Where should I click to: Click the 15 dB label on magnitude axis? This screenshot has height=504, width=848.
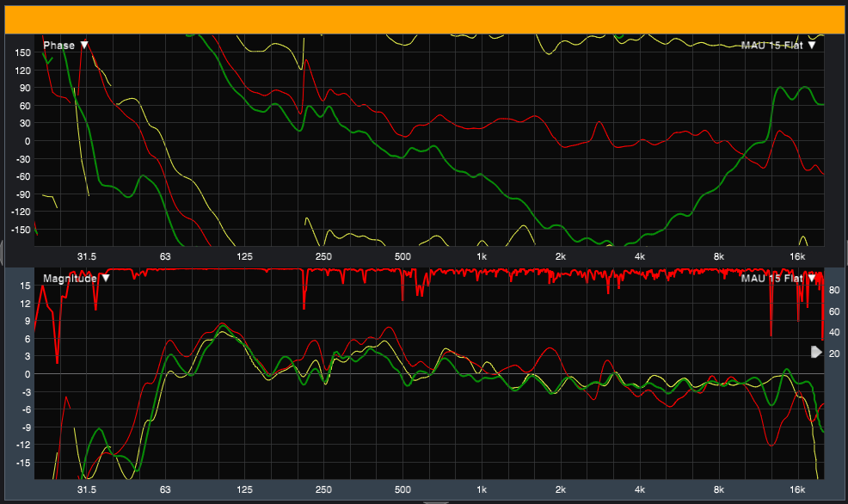coord(25,285)
